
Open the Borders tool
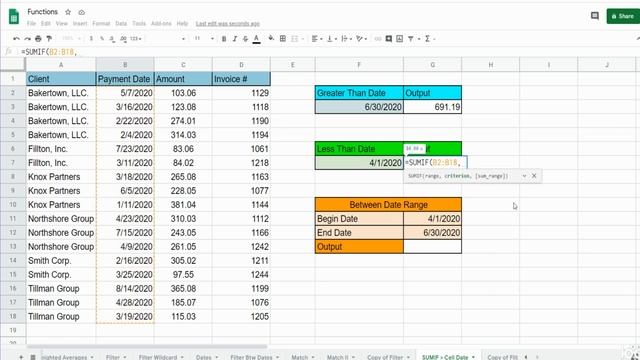coord(282,38)
